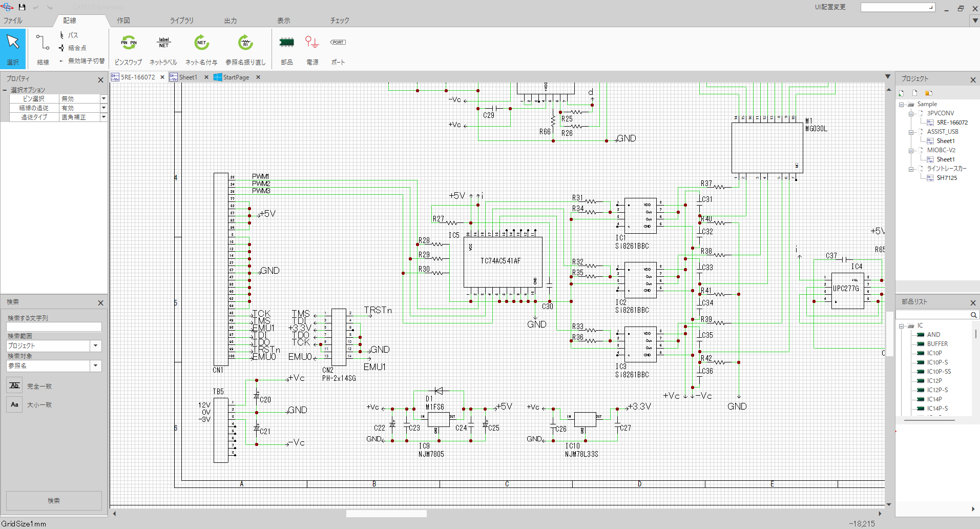Collapse the IC category in parts list
The image size is (980, 529).
(902, 326)
